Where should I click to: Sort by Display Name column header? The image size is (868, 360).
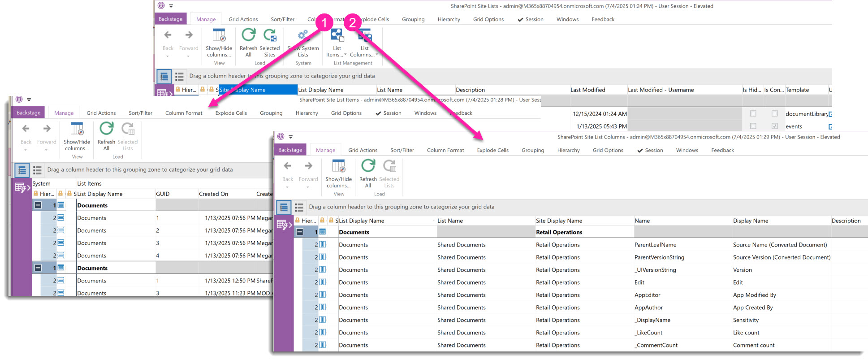[750, 221]
